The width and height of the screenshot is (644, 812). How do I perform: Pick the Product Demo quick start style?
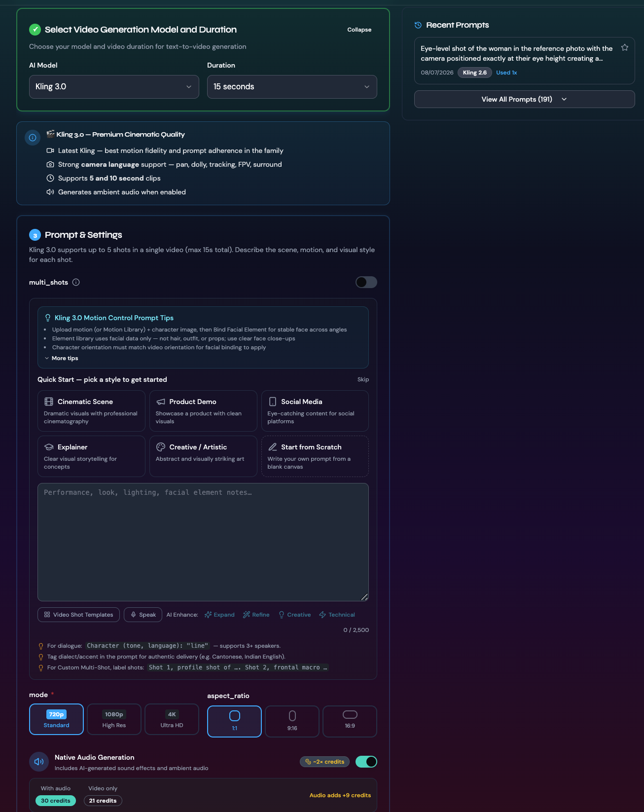(x=203, y=411)
